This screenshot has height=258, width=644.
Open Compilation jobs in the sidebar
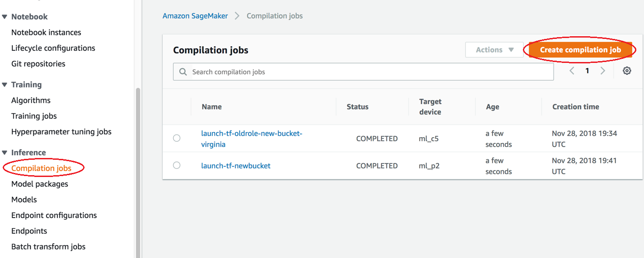click(x=42, y=168)
